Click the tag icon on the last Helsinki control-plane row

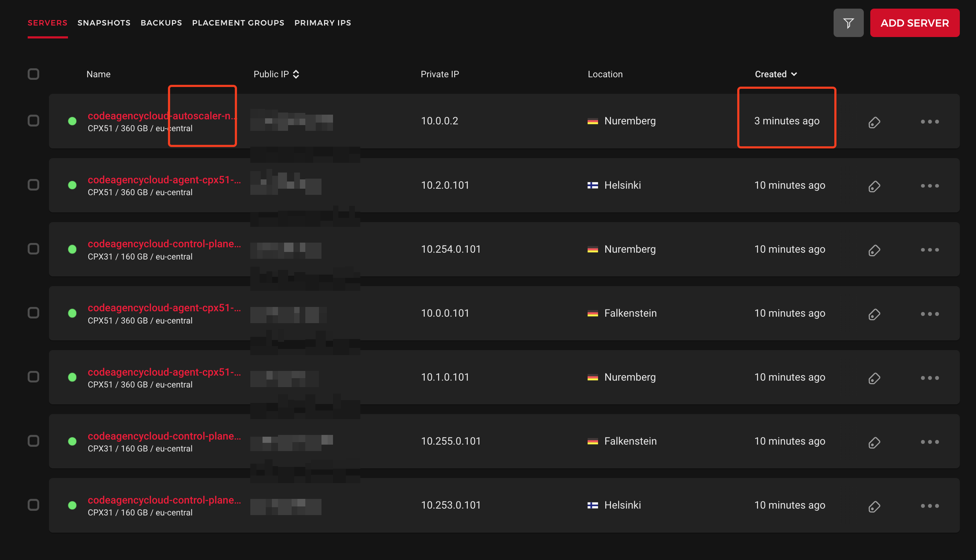pyautogui.click(x=874, y=506)
